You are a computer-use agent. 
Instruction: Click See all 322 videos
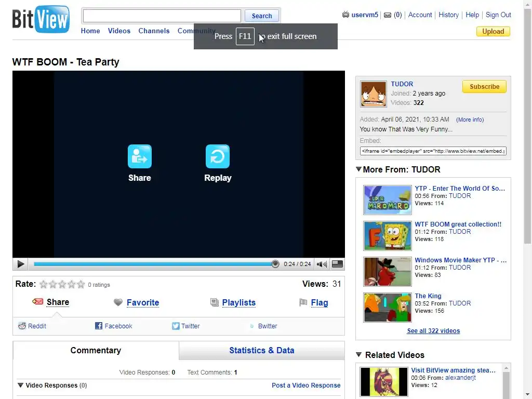(433, 331)
